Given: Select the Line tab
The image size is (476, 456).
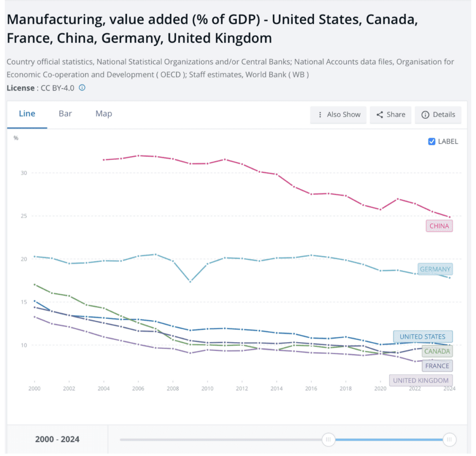Looking at the screenshot, I should [x=27, y=113].
